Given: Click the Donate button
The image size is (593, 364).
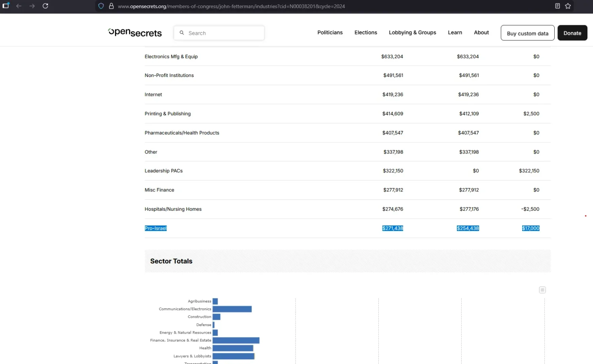Looking at the screenshot, I should pyautogui.click(x=572, y=33).
